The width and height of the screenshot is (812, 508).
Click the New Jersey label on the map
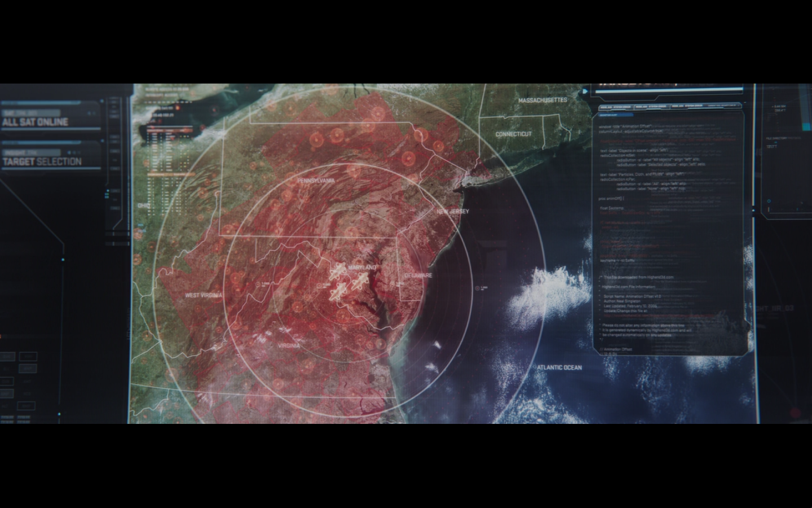pyautogui.click(x=452, y=211)
